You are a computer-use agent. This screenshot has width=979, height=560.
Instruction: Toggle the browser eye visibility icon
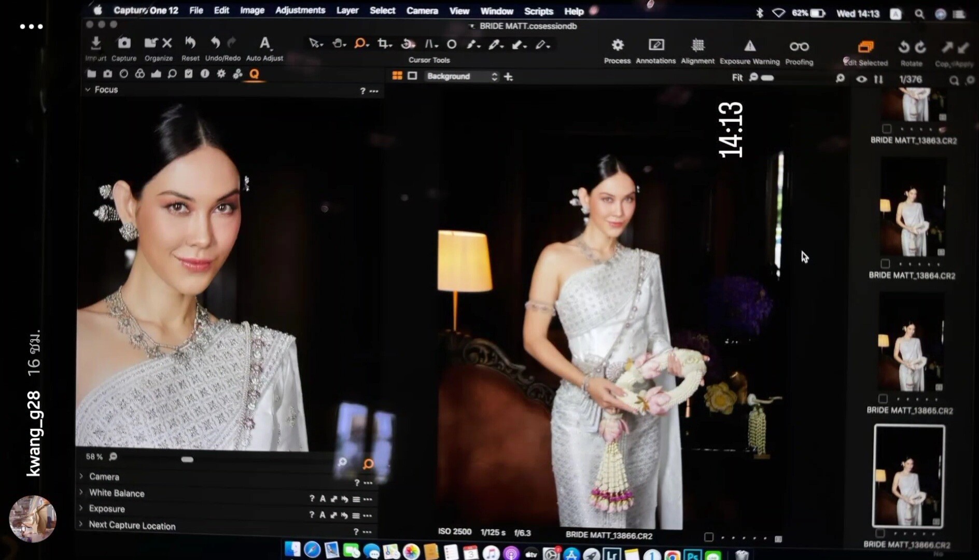click(x=861, y=79)
